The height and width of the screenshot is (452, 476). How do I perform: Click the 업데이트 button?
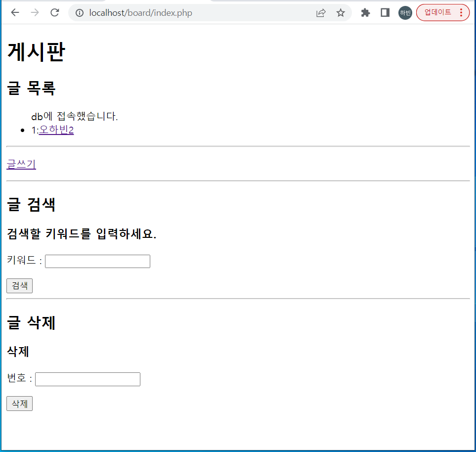pos(437,12)
